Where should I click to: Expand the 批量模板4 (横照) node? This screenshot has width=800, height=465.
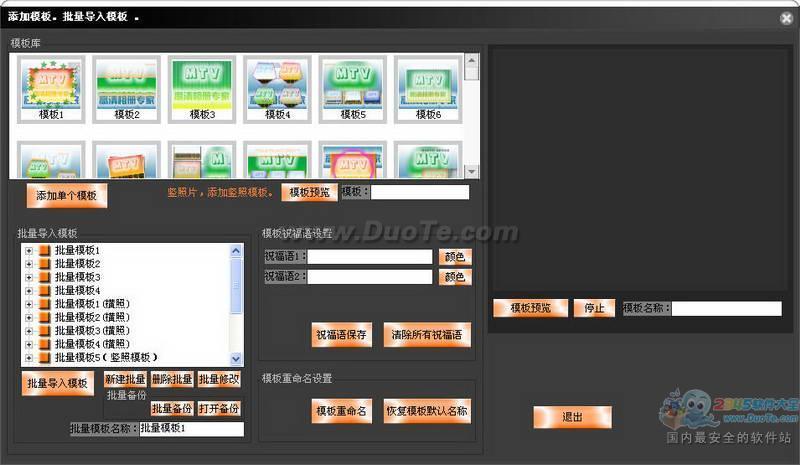(29, 344)
